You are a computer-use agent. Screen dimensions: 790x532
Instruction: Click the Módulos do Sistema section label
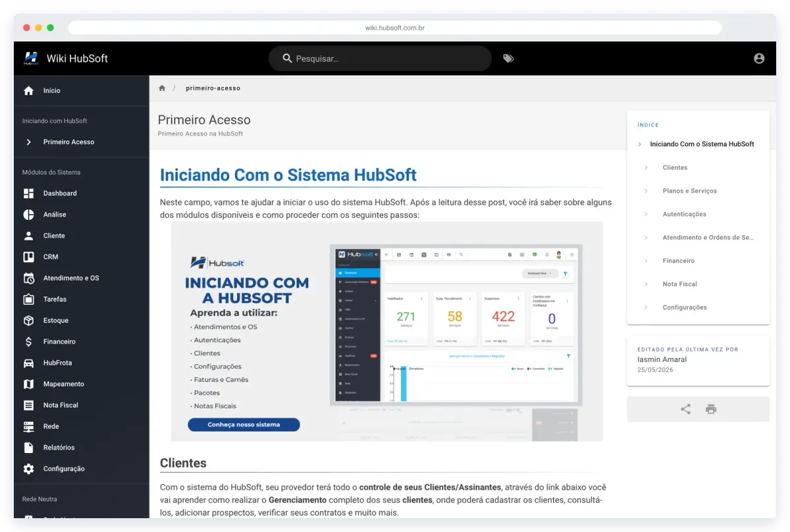(51, 173)
